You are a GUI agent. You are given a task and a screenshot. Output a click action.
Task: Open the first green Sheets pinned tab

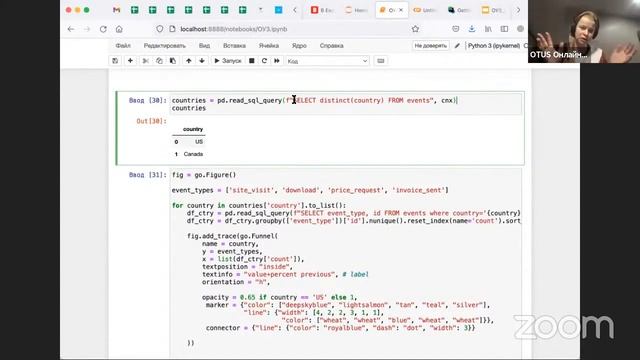click(x=135, y=10)
